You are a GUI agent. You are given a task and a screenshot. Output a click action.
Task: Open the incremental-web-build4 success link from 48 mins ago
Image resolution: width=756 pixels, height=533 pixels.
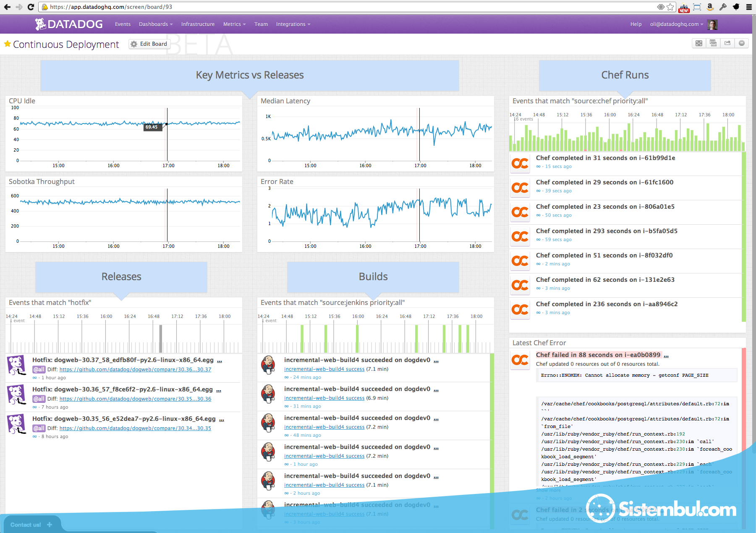(x=324, y=427)
